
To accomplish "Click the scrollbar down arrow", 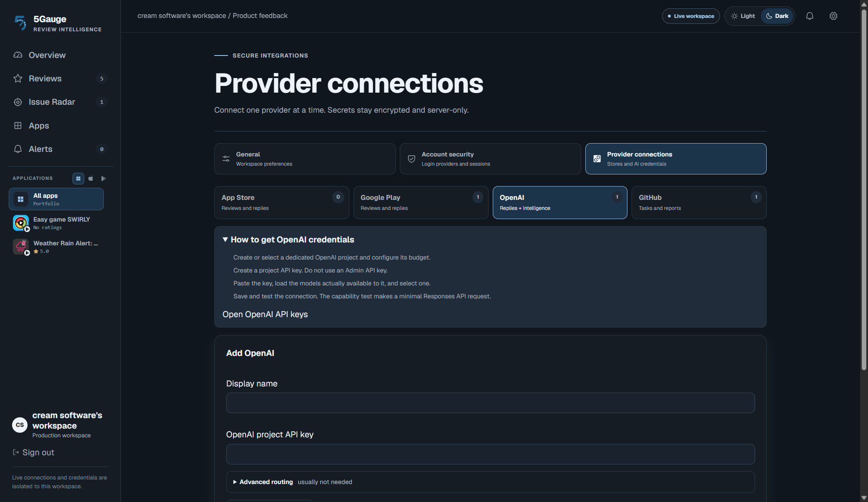I will pyautogui.click(x=864, y=498).
